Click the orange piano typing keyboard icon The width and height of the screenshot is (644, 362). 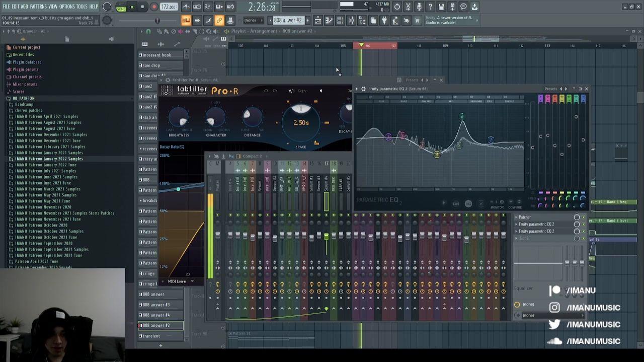(186, 20)
